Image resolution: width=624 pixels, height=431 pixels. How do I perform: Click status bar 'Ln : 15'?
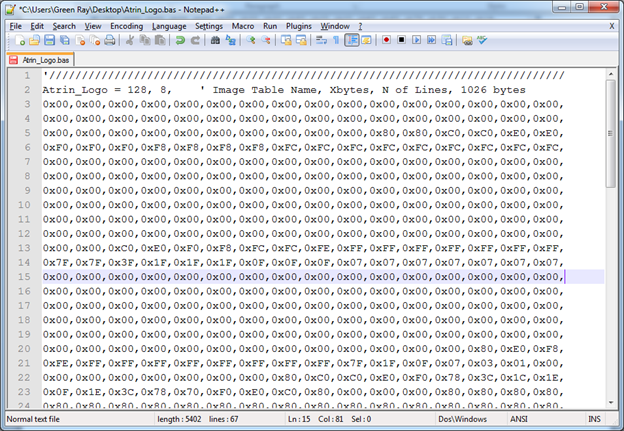pyautogui.click(x=299, y=419)
